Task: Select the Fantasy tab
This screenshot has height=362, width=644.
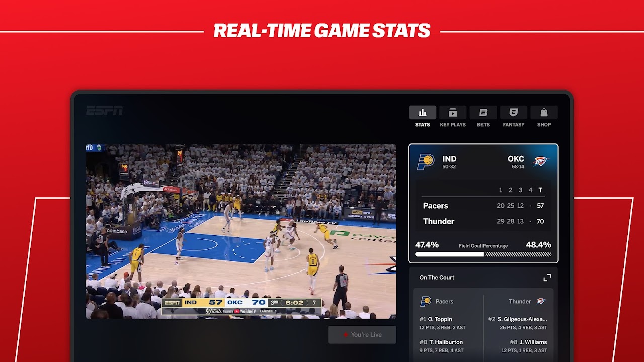Action: click(x=514, y=117)
